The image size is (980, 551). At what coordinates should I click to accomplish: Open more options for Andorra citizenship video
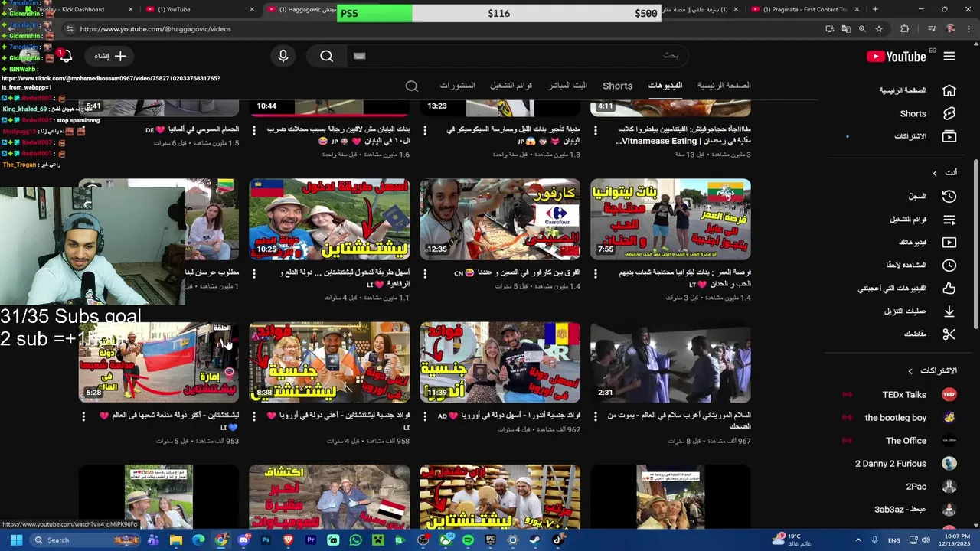click(x=425, y=416)
